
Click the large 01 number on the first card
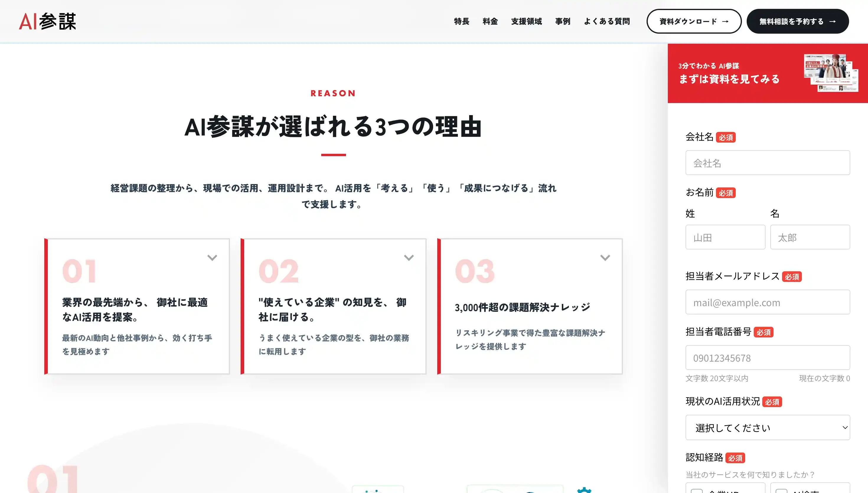(x=79, y=271)
